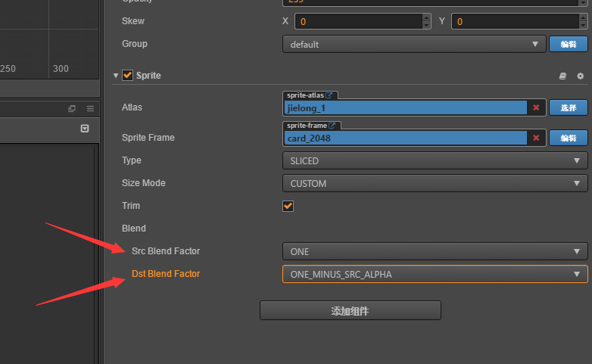Open sprite-frame asset link icon
592x364 pixels.
[332, 126]
